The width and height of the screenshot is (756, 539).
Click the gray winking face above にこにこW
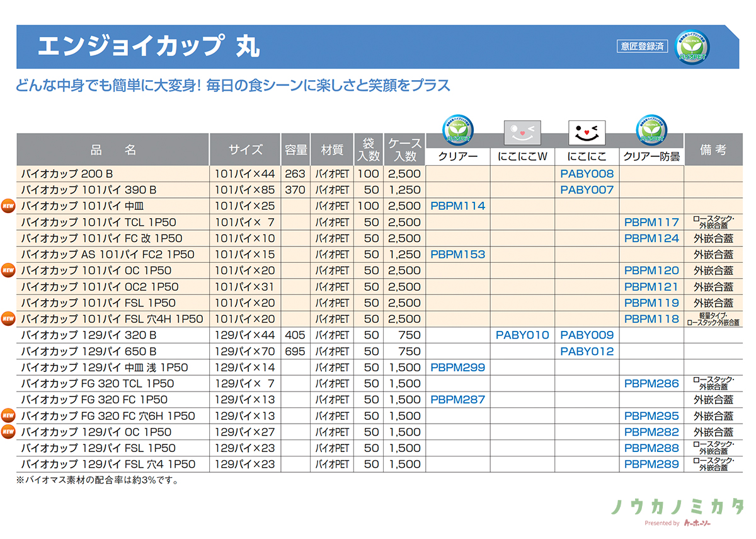click(x=522, y=132)
